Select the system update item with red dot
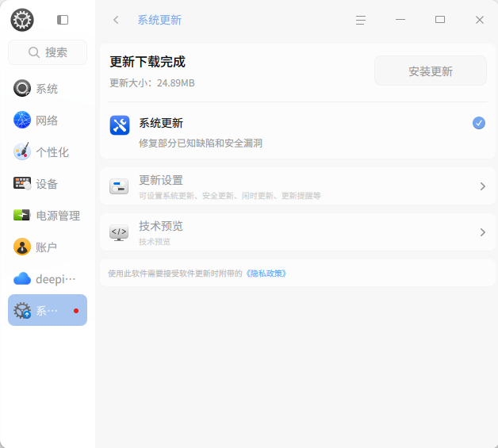 click(48, 310)
